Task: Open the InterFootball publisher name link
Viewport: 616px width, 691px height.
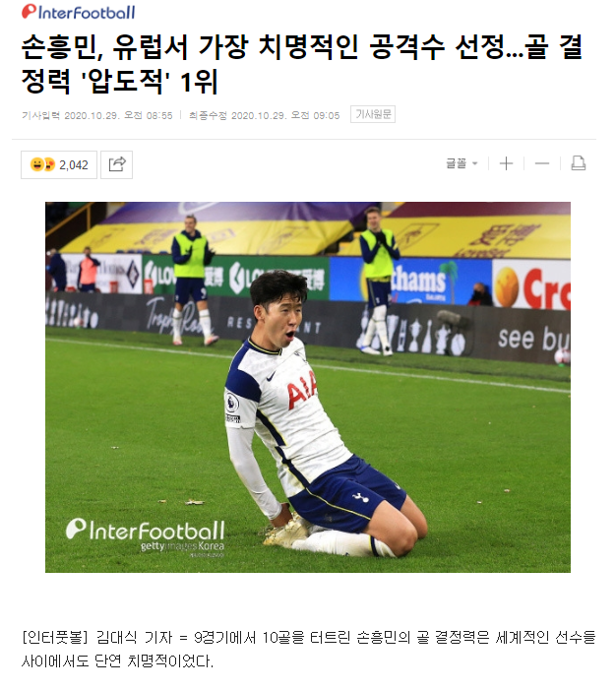Action: pos(87,13)
